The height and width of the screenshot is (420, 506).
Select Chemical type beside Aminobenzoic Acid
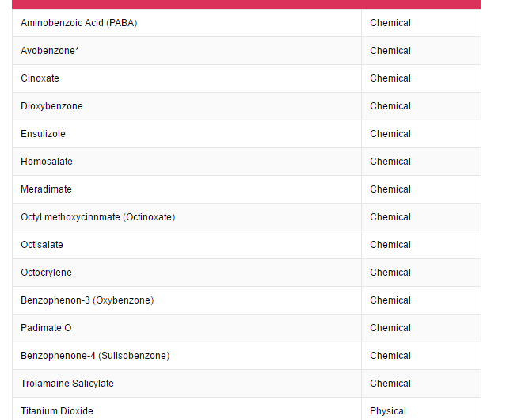coord(390,23)
